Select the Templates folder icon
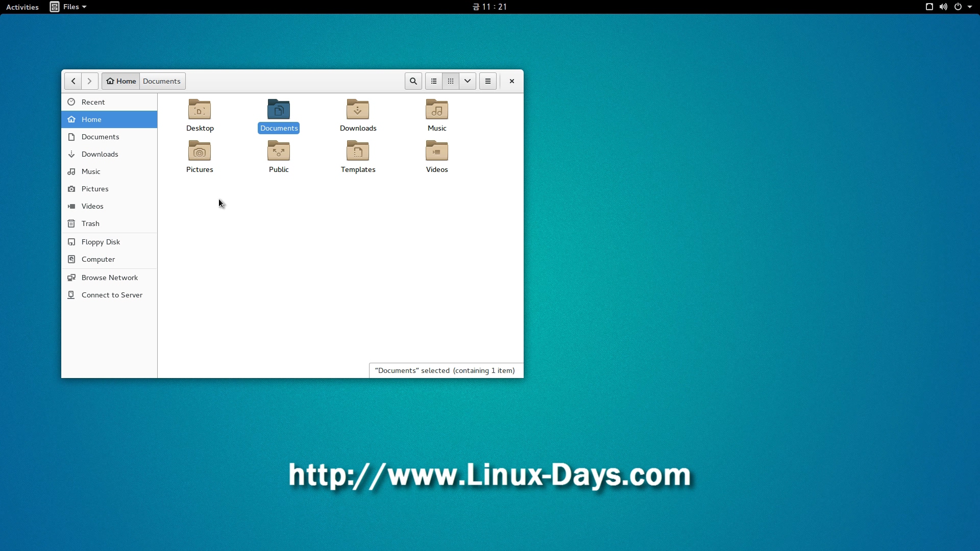 point(358,151)
